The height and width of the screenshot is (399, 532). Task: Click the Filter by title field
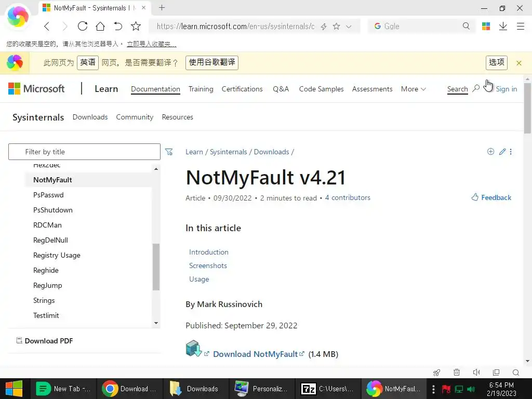(x=84, y=152)
